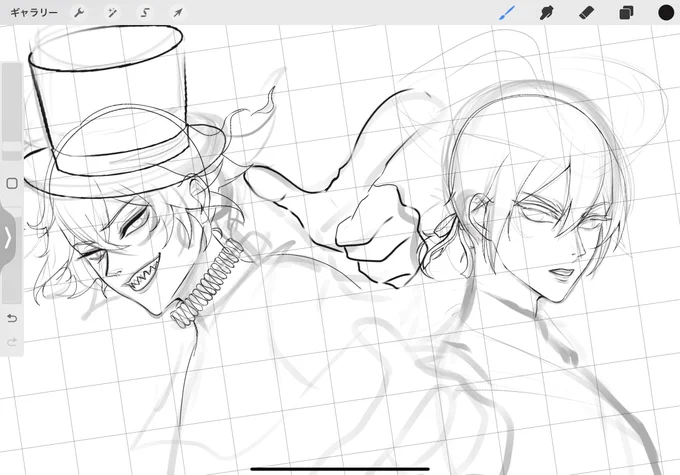Tap the brush size slider
Image resolution: width=680 pixels, height=475 pixels.
[x=12, y=111]
